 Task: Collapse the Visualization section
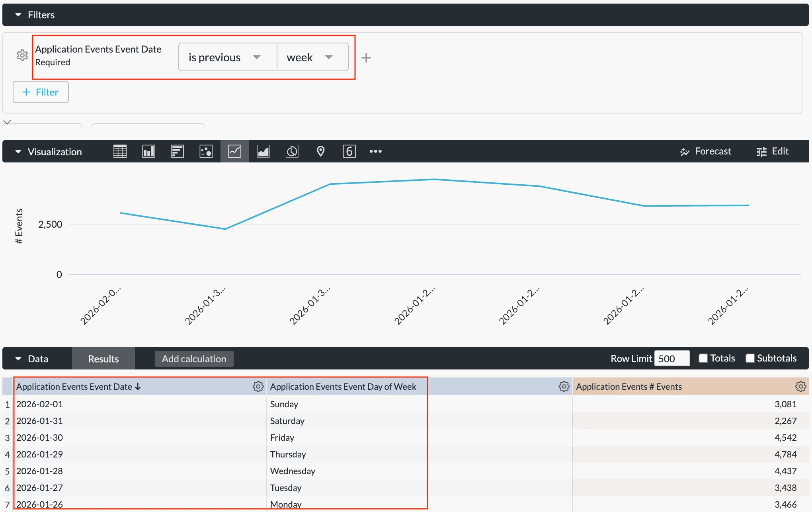[18, 152]
